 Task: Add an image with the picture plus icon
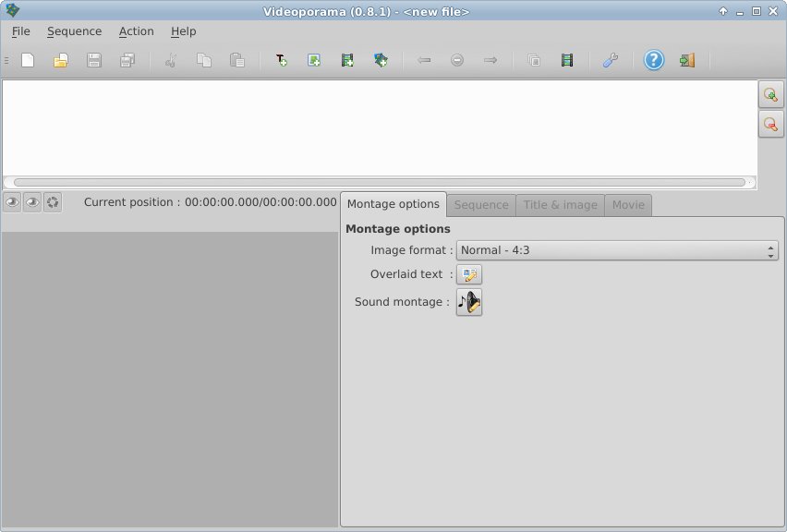coord(314,61)
